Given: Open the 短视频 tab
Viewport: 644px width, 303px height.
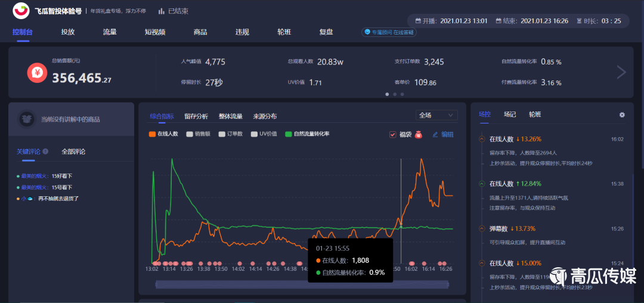Looking at the screenshot, I should [x=155, y=32].
